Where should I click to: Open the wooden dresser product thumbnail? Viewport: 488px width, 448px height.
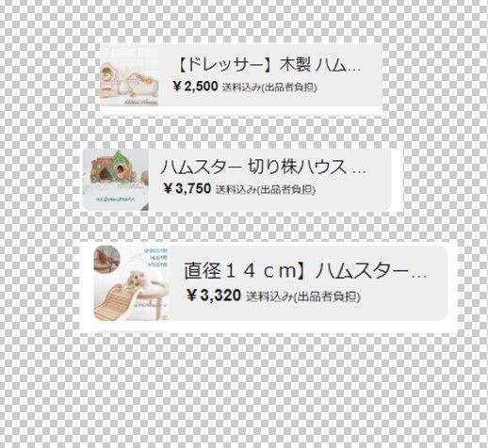tap(129, 75)
